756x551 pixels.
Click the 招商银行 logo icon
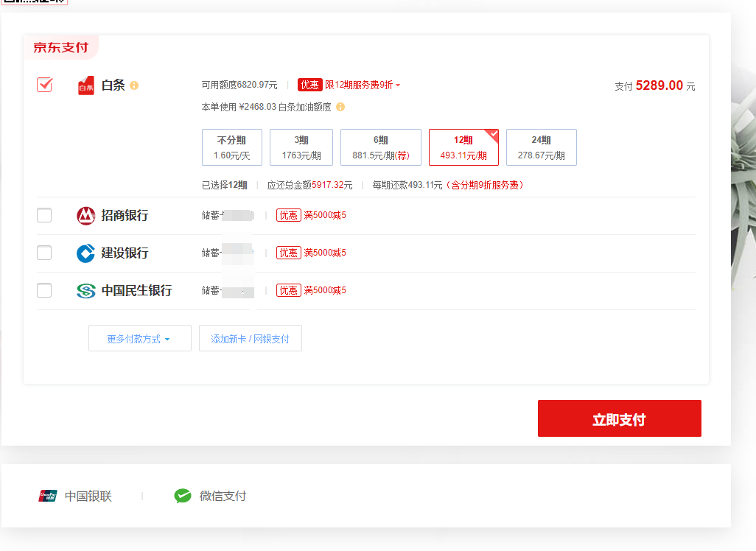[85, 216]
